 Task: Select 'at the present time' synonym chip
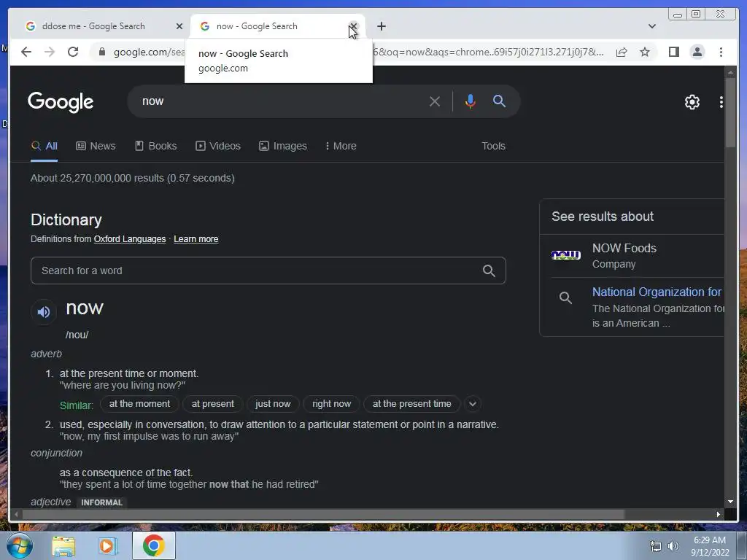411,404
